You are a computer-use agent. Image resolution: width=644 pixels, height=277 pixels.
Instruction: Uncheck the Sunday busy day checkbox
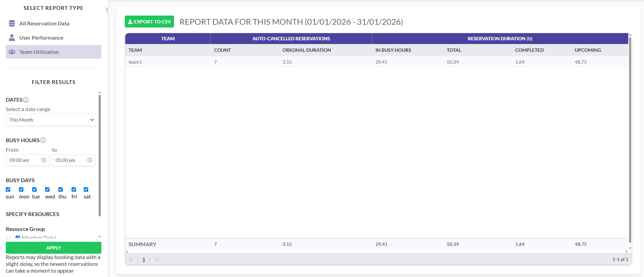pos(8,190)
